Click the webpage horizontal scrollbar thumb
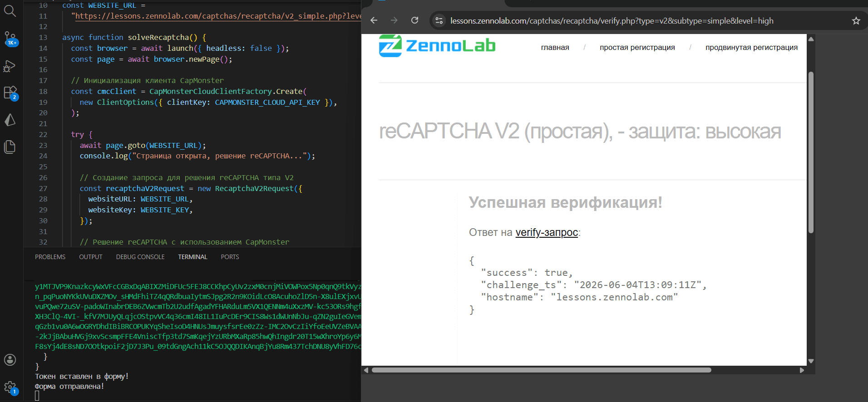The width and height of the screenshot is (868, 402). (x=541, y=370)
